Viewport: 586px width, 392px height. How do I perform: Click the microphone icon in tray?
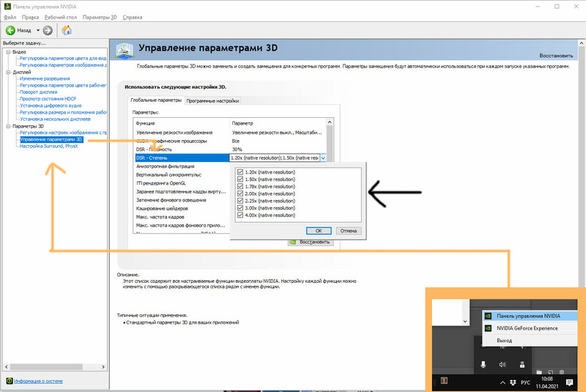pyautogui.click(x=484, y=363)
